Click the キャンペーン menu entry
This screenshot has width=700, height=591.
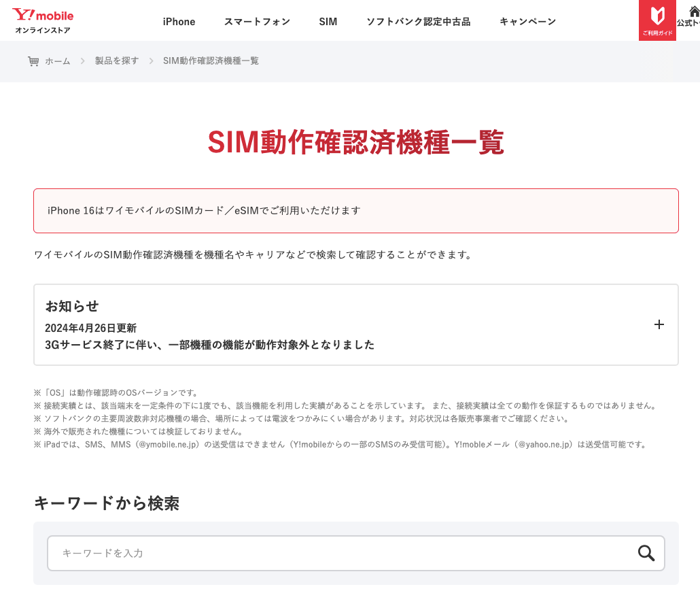527,21
